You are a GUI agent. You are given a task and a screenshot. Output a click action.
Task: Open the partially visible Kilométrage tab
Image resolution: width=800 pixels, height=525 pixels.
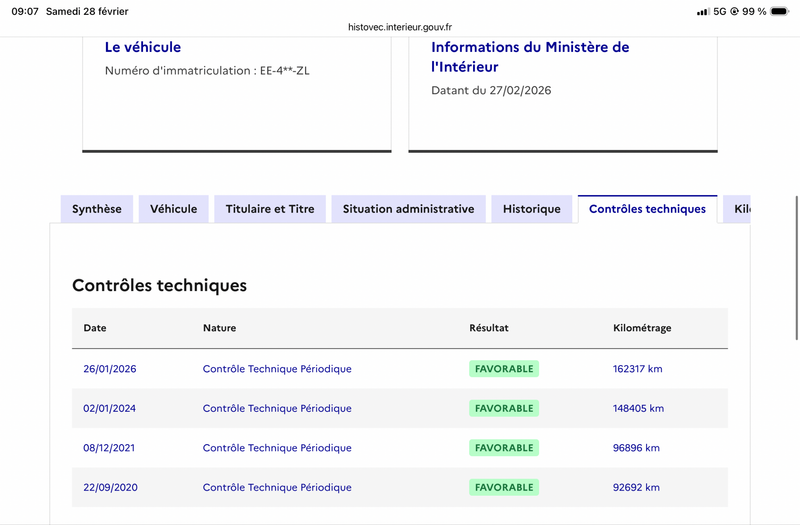pyautogui.click(x=740, y=209)
